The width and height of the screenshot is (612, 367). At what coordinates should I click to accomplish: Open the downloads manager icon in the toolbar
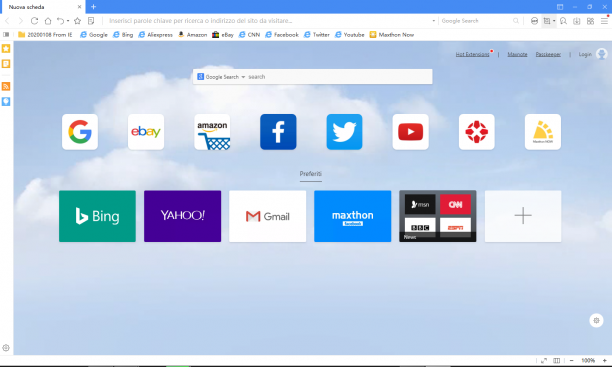point(576,21)
